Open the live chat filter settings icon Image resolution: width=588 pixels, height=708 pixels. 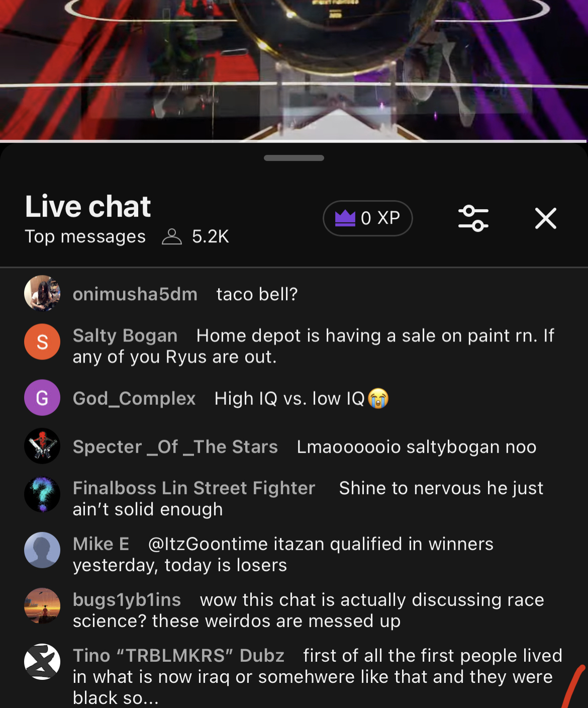[473, 218]
